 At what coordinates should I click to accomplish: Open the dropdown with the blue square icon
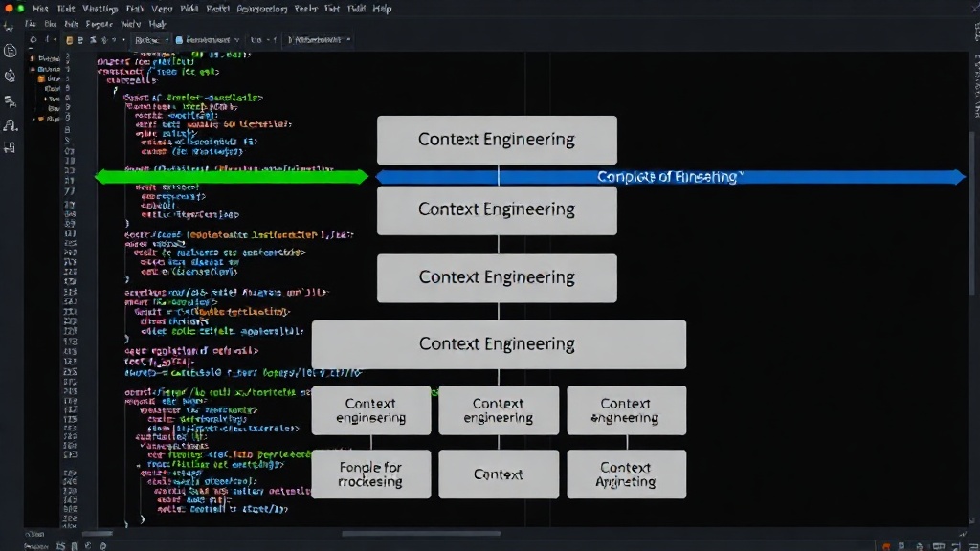pos(207,40)
